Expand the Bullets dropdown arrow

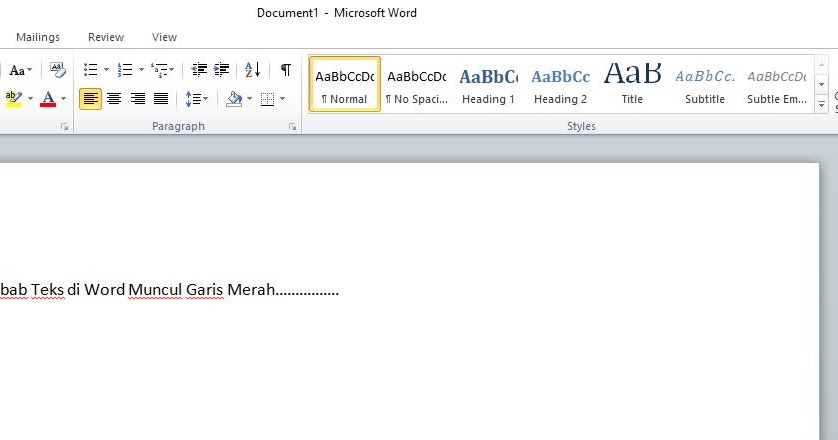(106, 70)
